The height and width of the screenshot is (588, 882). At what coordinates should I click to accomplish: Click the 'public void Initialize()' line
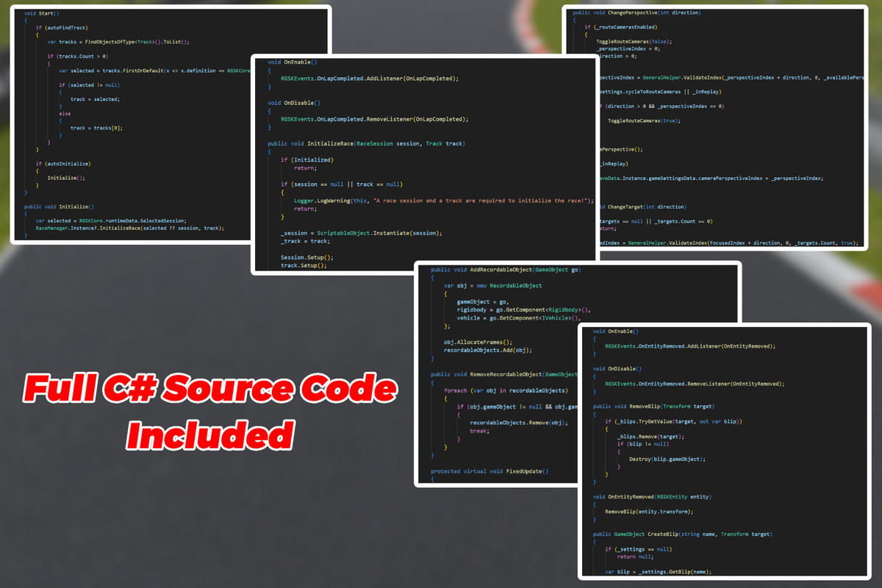point(59,207)
